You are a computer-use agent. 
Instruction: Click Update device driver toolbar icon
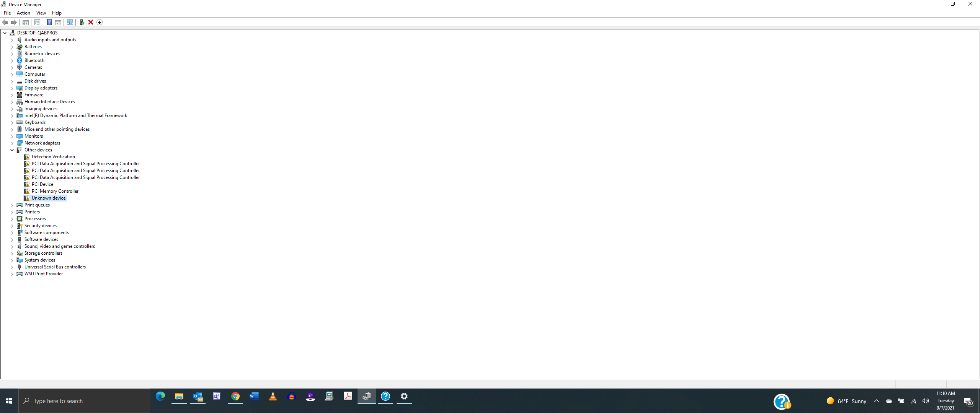point(82,22)
